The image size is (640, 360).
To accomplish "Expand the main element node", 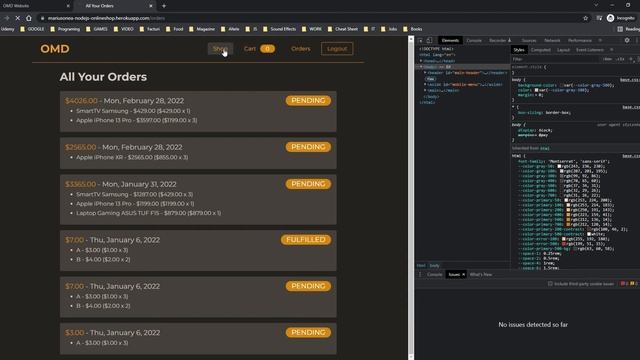I will 425,90.
